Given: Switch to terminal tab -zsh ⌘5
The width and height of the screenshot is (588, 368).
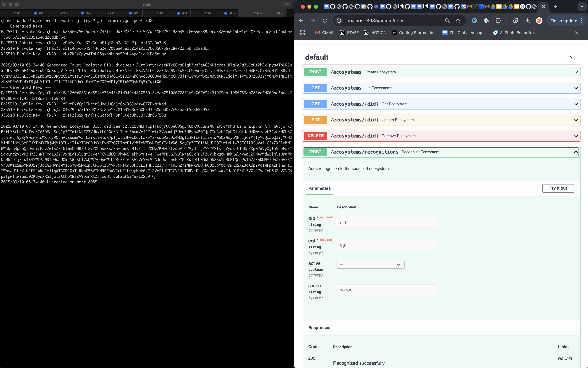Looking at the screenshot, I should click(214, 13).
